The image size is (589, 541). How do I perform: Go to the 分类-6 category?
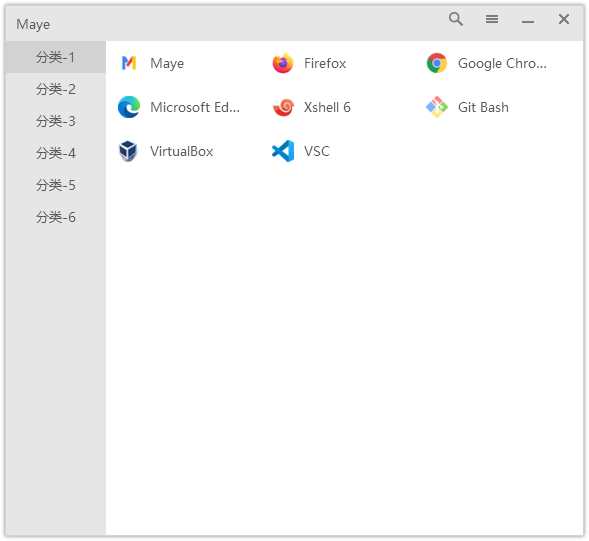pos(56,217)
